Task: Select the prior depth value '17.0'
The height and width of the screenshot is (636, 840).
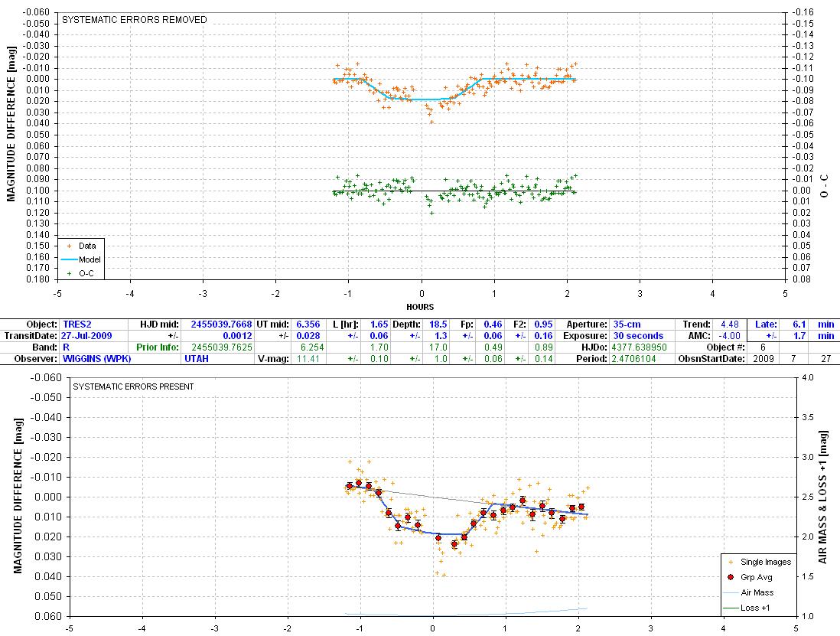Action: pos(438,347)
